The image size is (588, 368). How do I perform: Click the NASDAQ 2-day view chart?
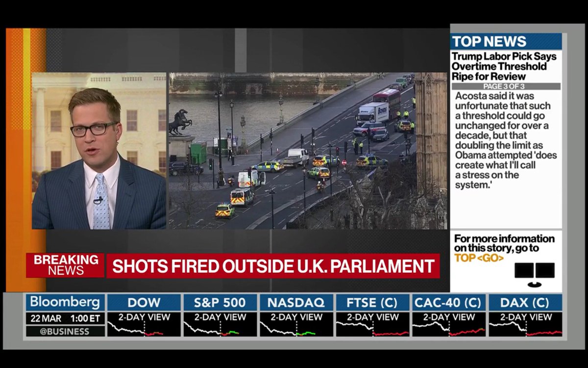(x=296, y=324)
